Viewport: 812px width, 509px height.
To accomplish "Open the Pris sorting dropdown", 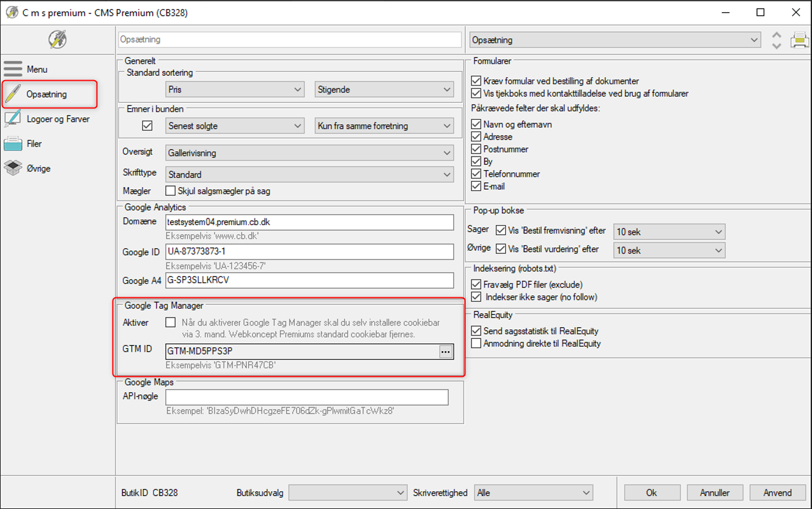I will 235,89.
